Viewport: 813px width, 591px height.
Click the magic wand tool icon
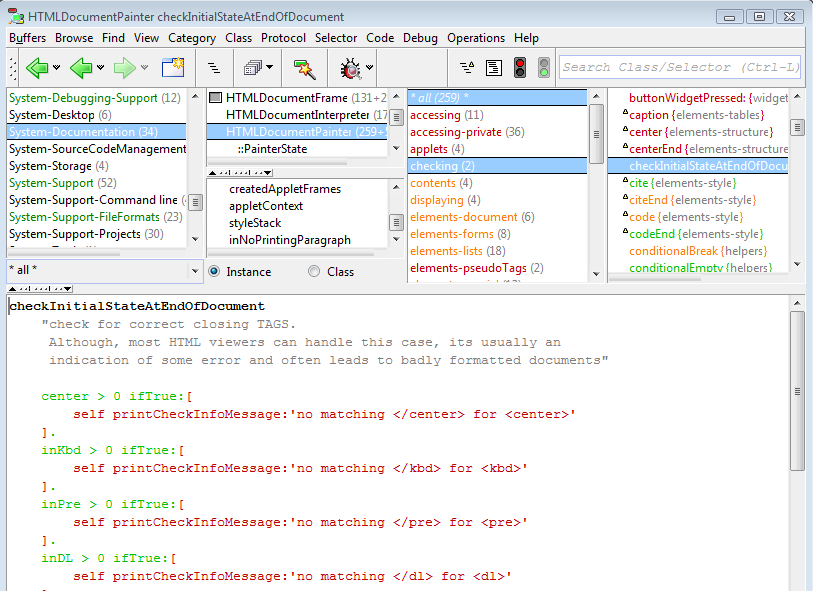click(x=304, y=69)
